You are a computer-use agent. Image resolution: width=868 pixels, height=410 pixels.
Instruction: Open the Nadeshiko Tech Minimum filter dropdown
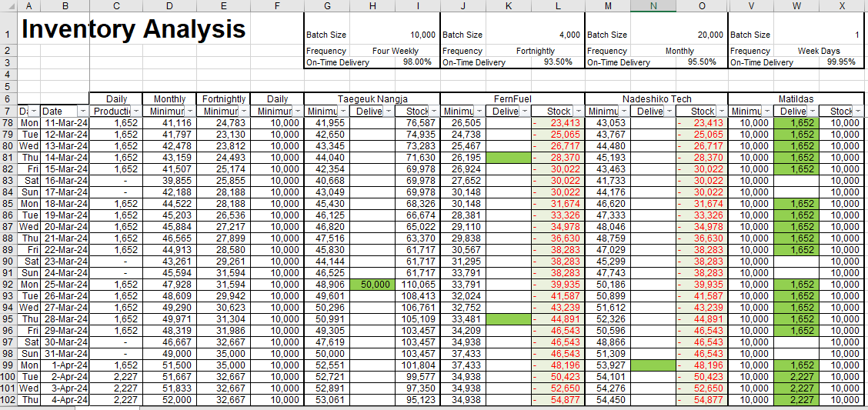624,112
